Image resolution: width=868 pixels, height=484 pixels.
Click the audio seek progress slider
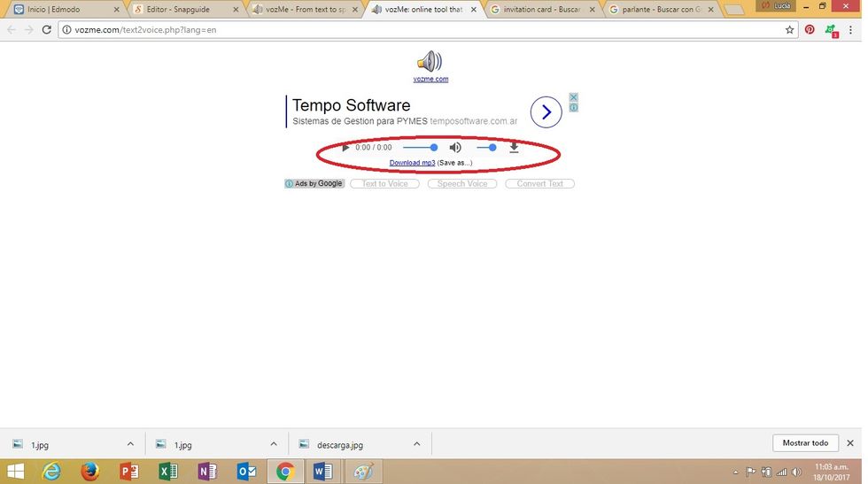click(420, 148)
